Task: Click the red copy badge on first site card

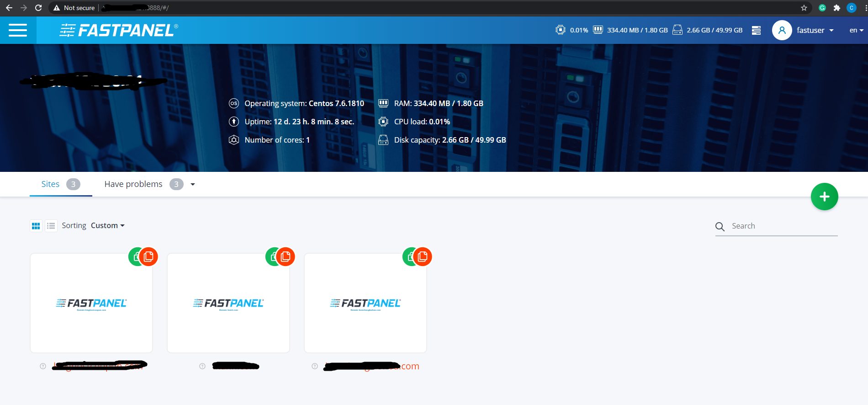Action: coord(148,256)
